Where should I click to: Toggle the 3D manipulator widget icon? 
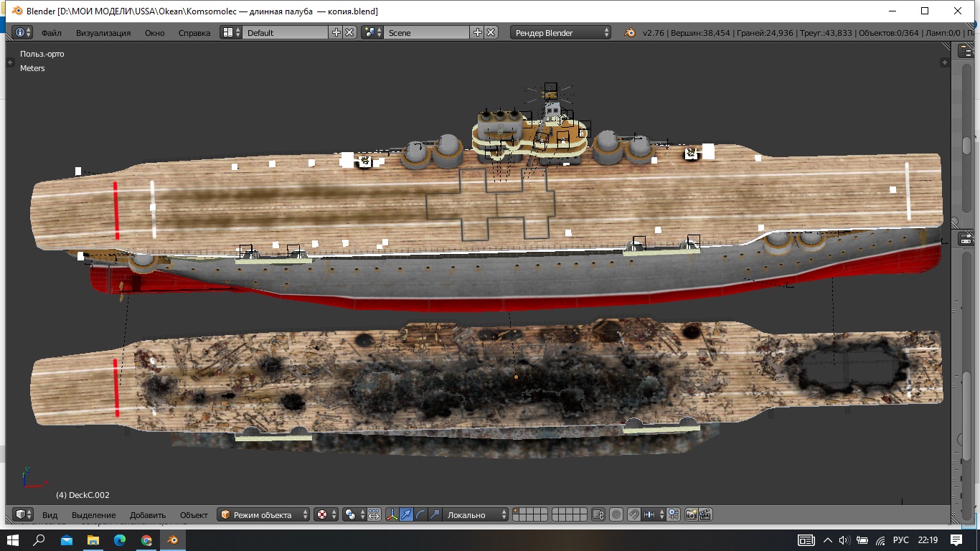tap(392, 514)
